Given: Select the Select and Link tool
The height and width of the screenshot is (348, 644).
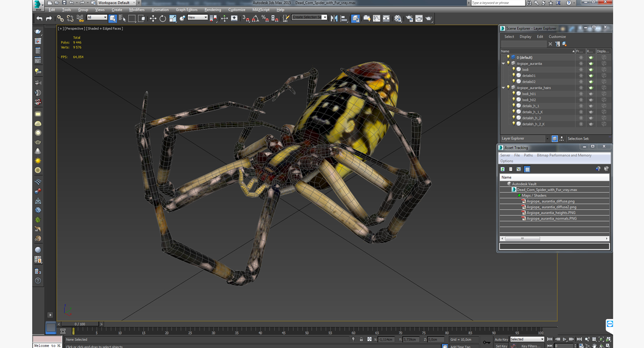Looking at the screenshot, I should click(x=60, y=18).
